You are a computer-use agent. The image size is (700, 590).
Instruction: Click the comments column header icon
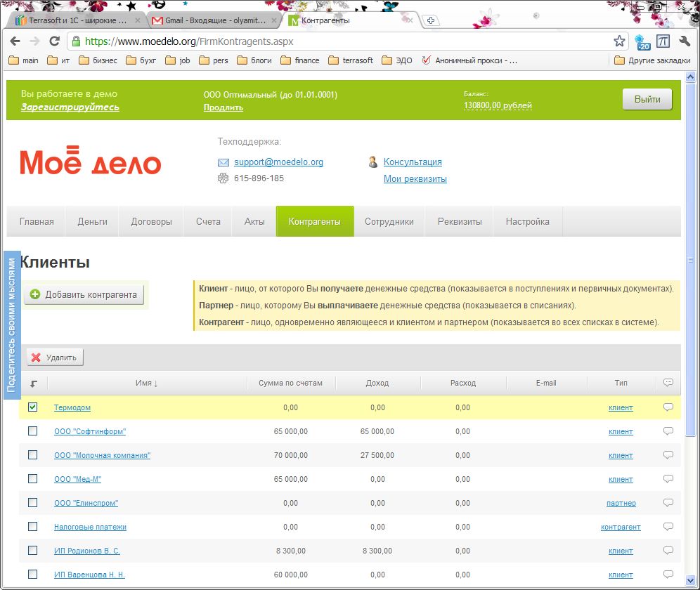pos(668,383)
